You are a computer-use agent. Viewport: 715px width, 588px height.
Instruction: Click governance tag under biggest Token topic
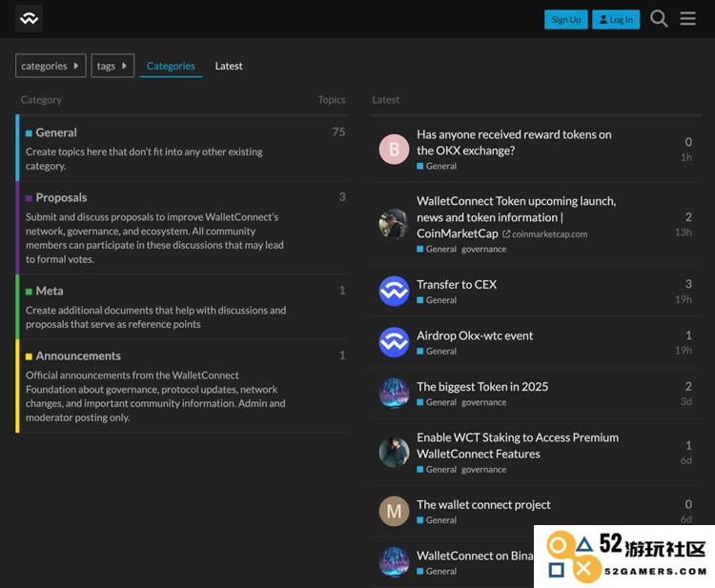point(483,402)
